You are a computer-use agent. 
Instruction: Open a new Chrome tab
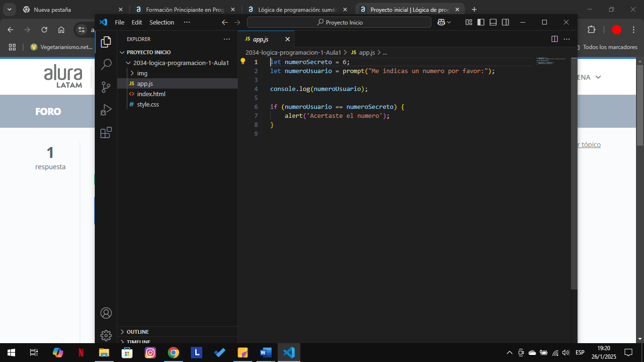(474, 9)
